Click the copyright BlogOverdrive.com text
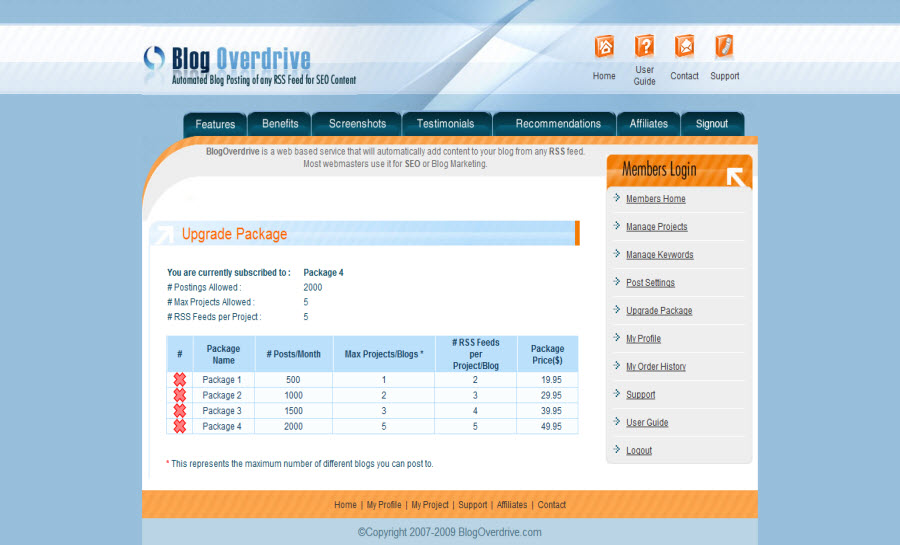The image size is (900, 545). [x=449, y=532]
